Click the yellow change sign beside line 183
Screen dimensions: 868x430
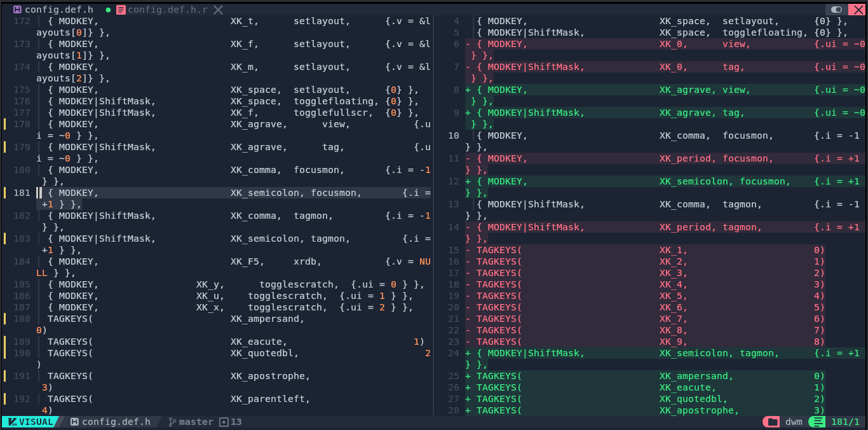point(5,239)
